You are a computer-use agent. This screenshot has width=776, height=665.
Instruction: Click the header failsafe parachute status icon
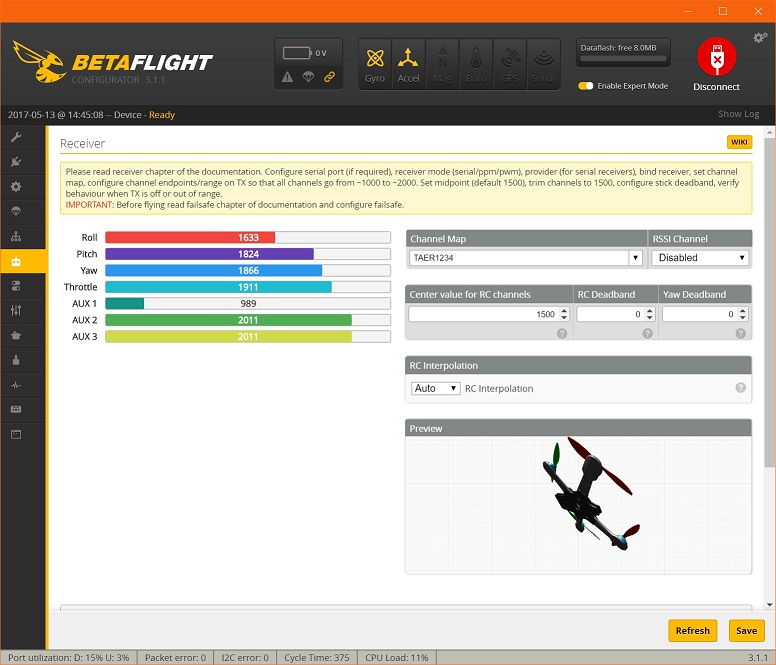coord(308,77)
